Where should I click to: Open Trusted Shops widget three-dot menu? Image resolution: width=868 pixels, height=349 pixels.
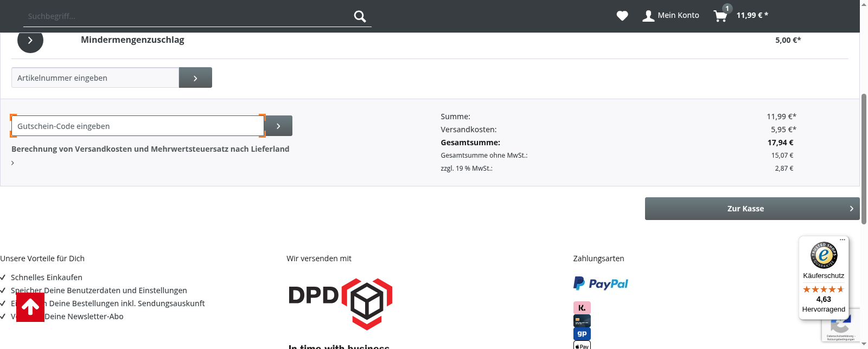843,240
